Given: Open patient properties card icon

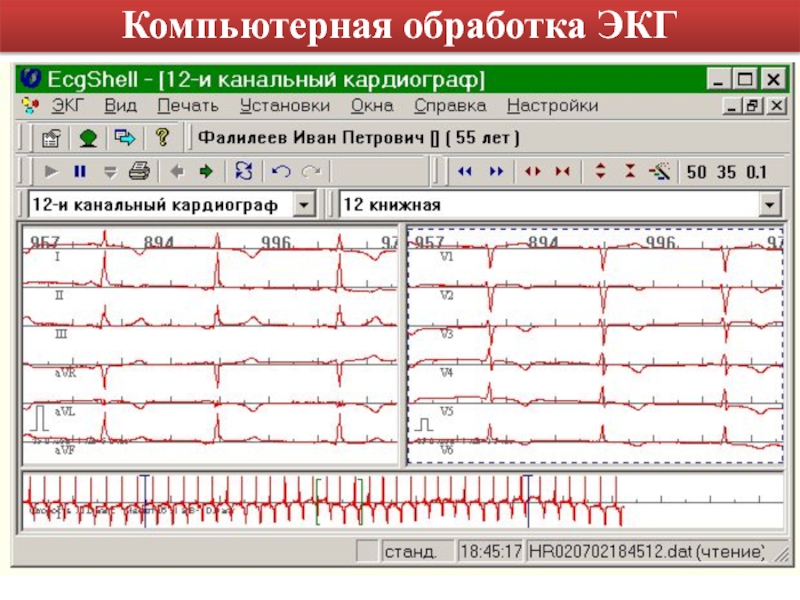Looking at the screenshot, I should pos(51,137).
